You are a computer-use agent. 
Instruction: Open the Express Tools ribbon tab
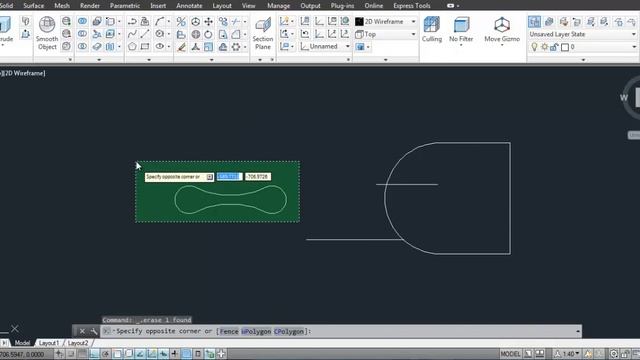tap(411, 6)
